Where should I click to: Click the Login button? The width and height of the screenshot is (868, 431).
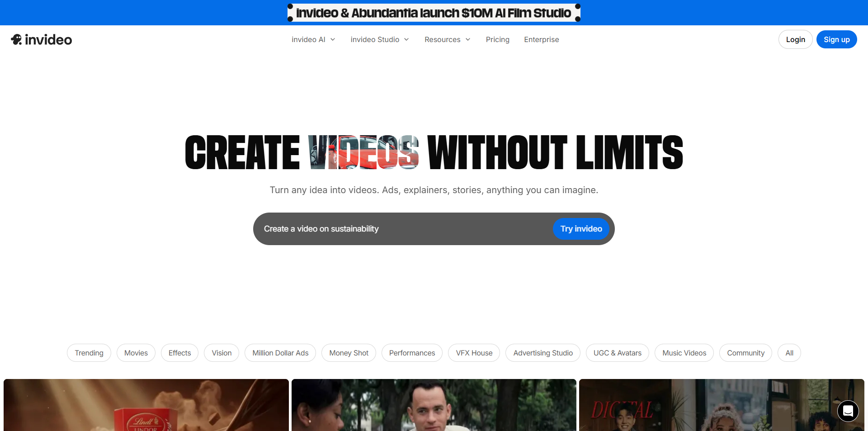pyautogui.click(x=795, y=39)
